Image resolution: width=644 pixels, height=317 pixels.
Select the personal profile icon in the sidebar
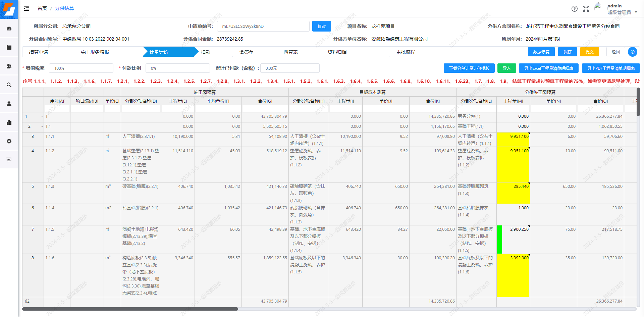coord(9,103)
